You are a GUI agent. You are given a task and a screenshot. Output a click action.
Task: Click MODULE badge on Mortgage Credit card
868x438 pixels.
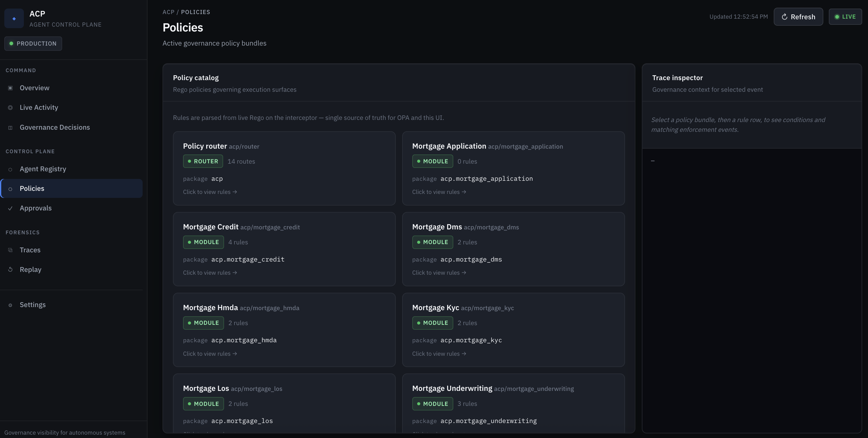[x=203, y=242]
